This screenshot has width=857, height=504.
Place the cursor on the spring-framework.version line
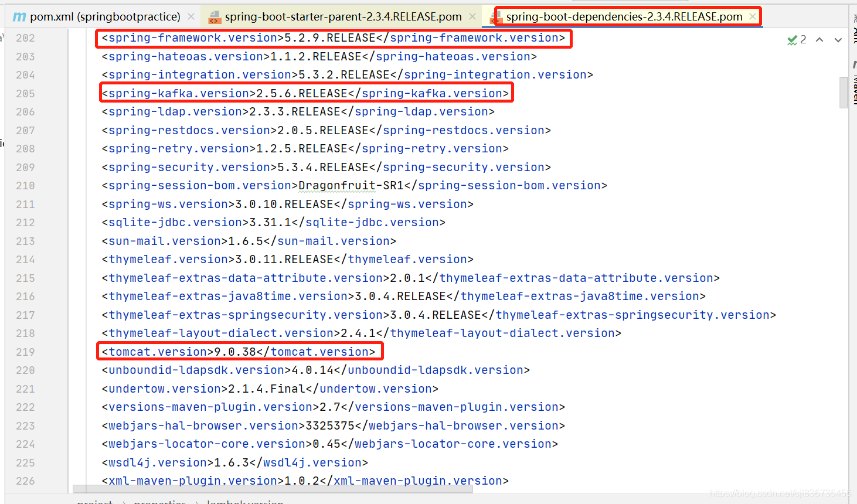334,38
